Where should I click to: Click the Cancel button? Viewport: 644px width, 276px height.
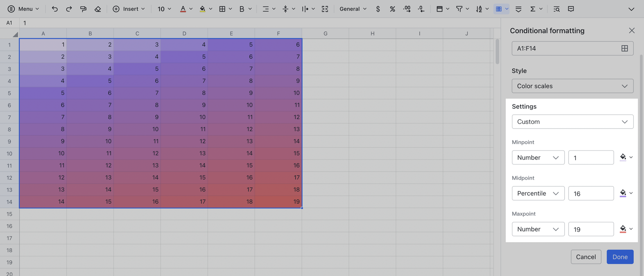(x=586, y=257)
